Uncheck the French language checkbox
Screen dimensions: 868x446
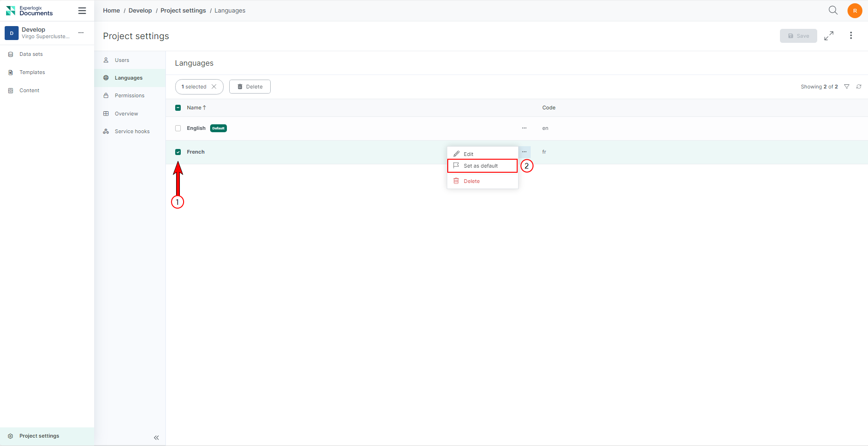click(x=178, y=152)
